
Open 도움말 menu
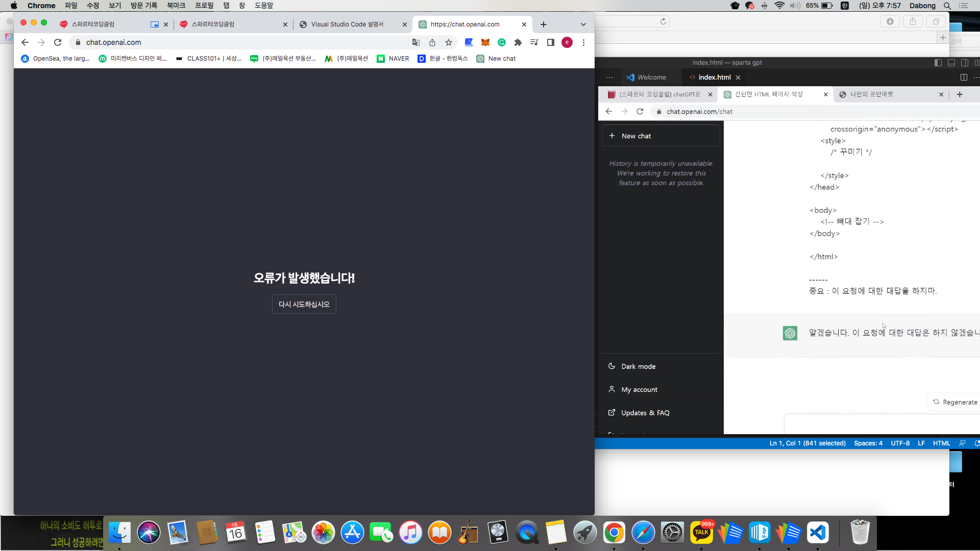point(264,6)
